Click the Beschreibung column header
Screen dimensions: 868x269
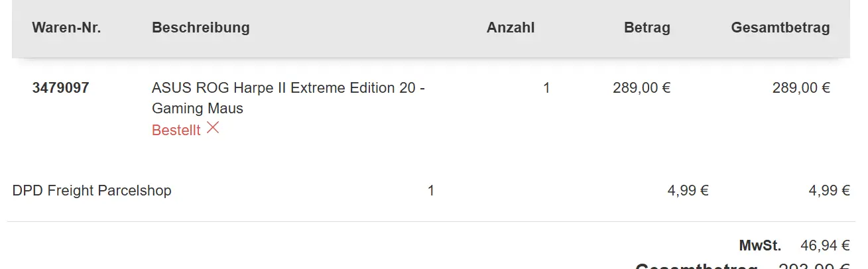[201, 28]
